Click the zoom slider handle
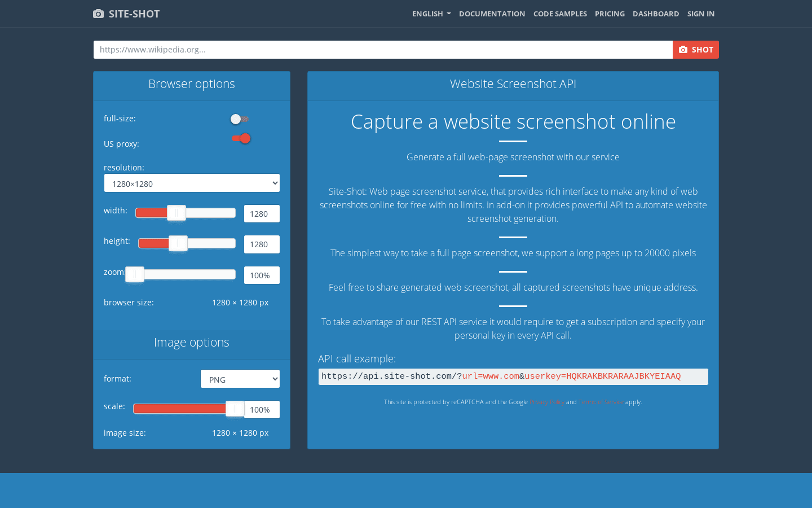812x508 pixels. [x=135, y=274]
